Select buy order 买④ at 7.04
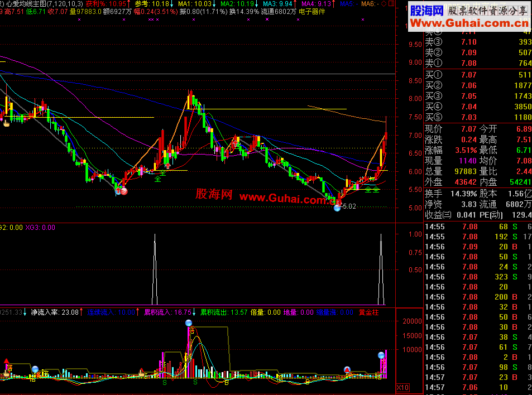Viewport: 532px width, 395px height. [x=478, y=107]
